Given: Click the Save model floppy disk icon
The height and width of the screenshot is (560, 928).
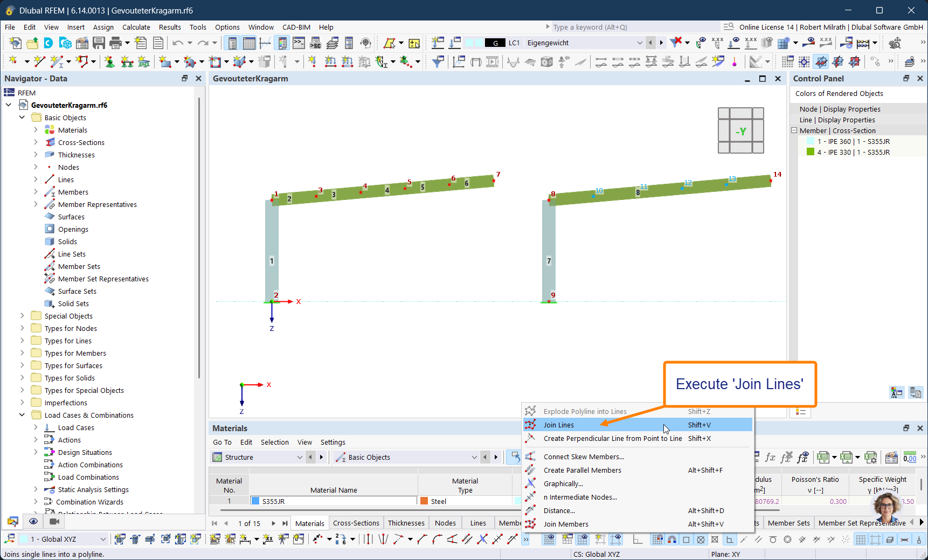Looking at the screenshot, I should [x=99, y=43].
